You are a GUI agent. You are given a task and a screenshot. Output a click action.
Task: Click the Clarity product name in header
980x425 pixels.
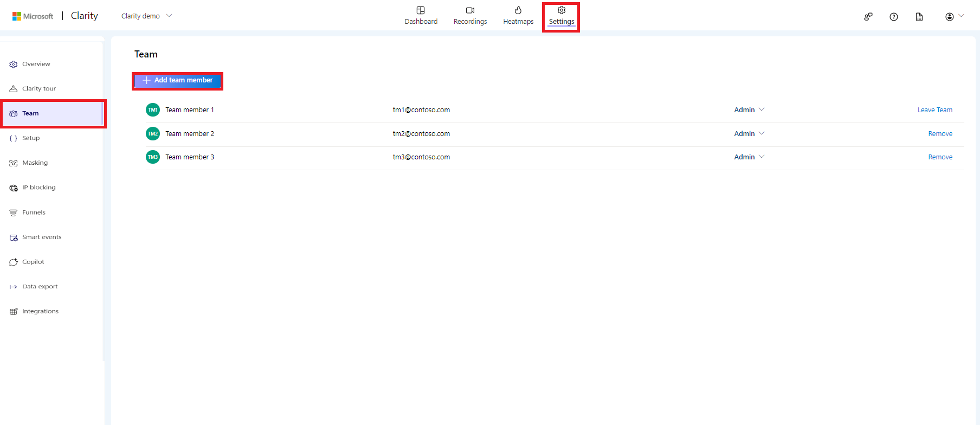[85, 16]
